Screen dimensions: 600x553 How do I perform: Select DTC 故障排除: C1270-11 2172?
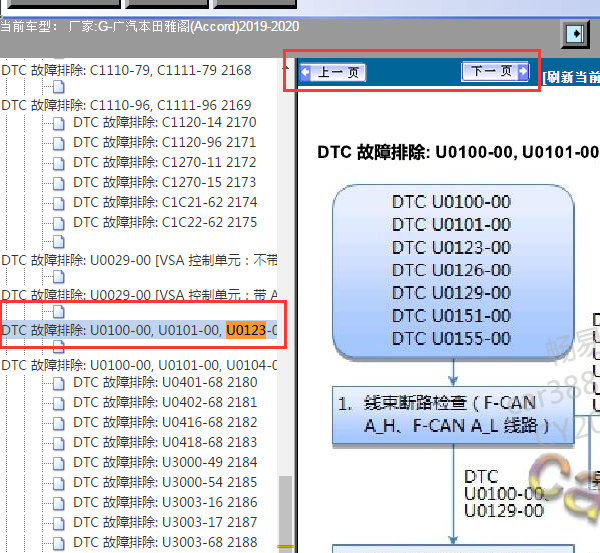pos(165,162)
